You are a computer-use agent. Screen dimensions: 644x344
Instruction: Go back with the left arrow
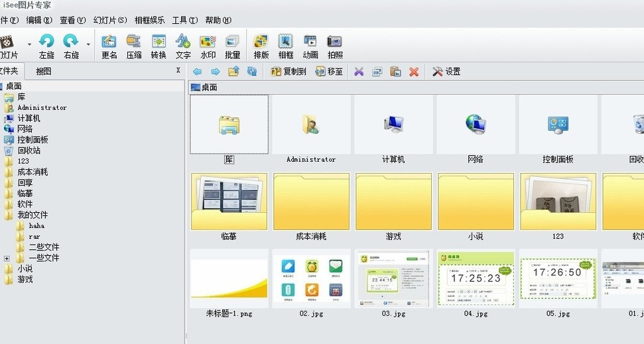tap(197, 72)
